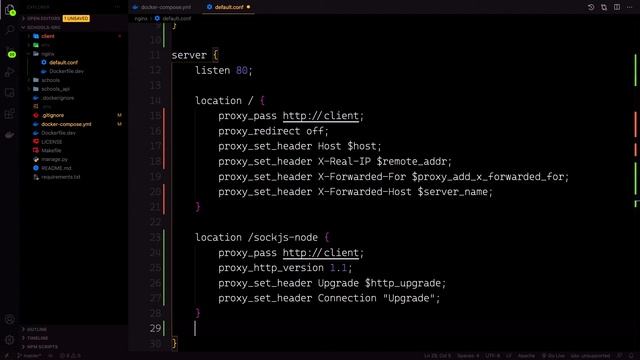Open the Explorer view in activity bar

pos(10,9)
